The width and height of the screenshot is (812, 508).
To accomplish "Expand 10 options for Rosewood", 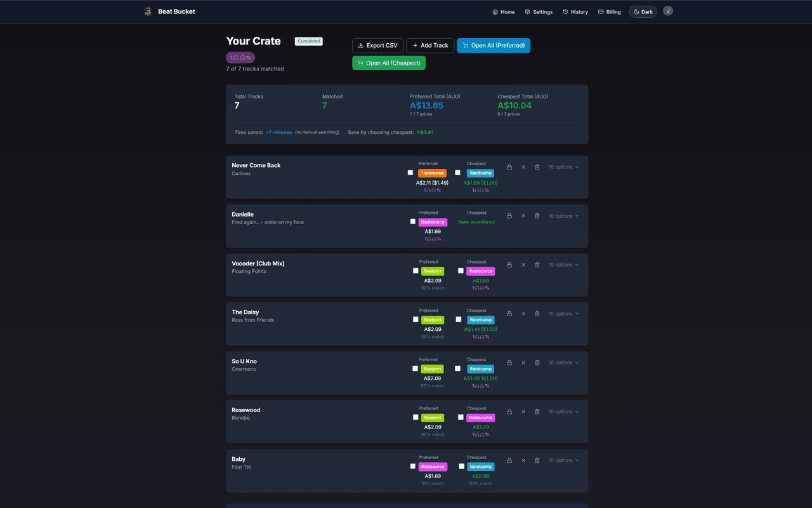I will 564,411.
